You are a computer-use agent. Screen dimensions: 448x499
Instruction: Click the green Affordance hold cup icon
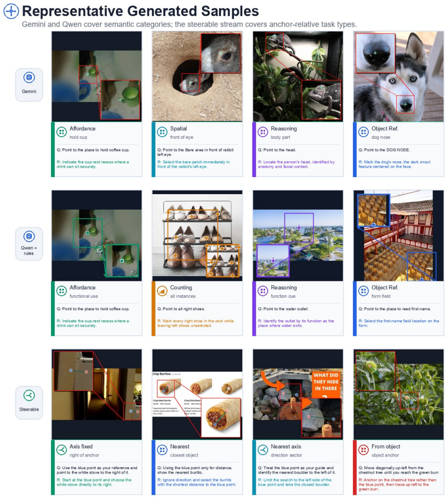click(61, 132)
